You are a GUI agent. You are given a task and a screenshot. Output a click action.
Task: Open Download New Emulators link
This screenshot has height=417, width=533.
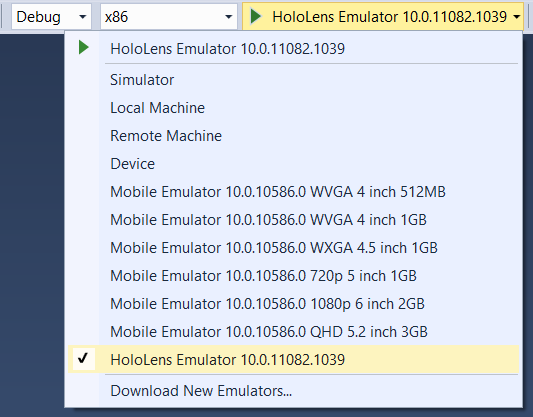click(294, 391)
